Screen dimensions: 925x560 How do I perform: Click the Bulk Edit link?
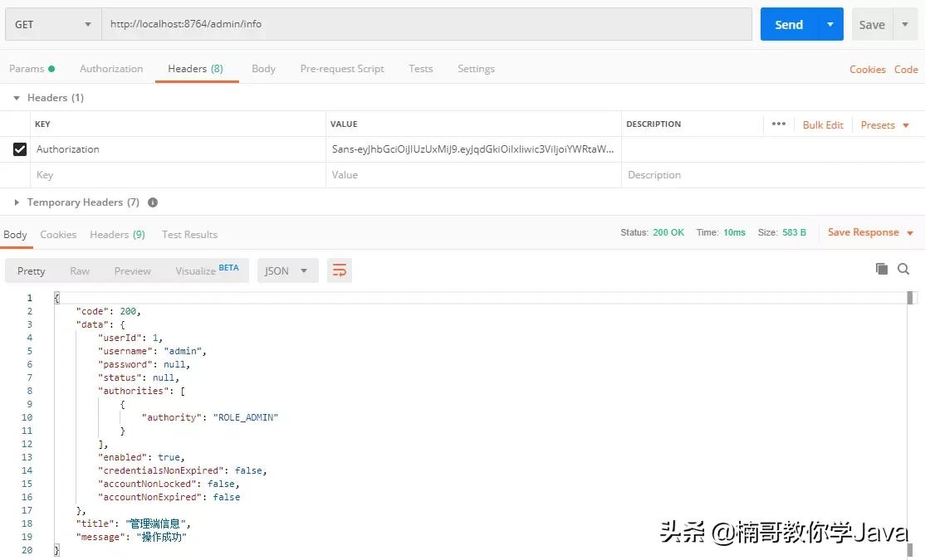point(823,124)
